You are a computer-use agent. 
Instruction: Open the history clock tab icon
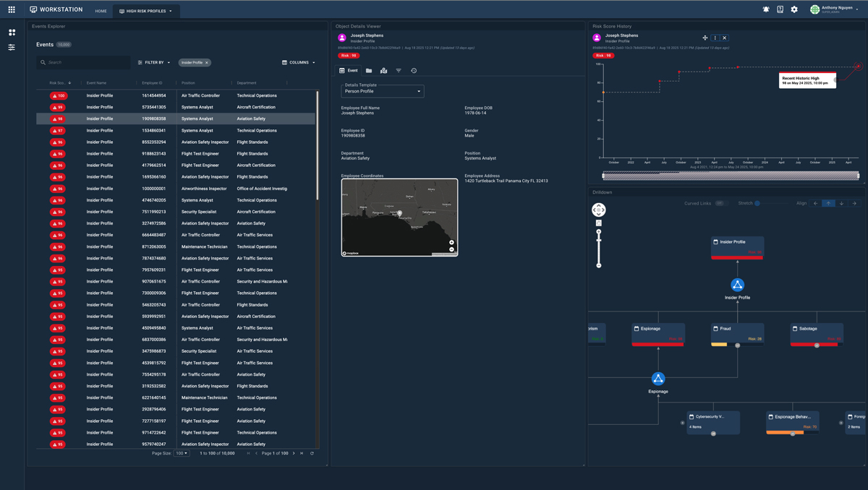point(414,71)
